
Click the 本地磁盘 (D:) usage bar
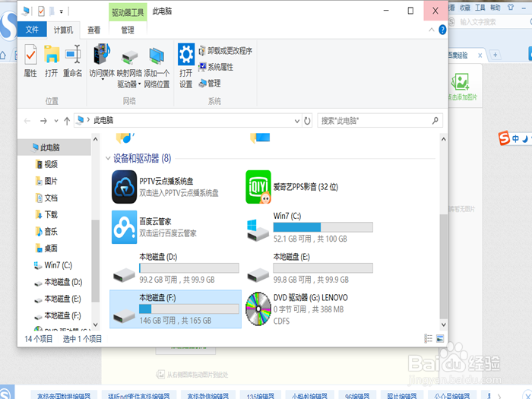(x=189, y=268)
